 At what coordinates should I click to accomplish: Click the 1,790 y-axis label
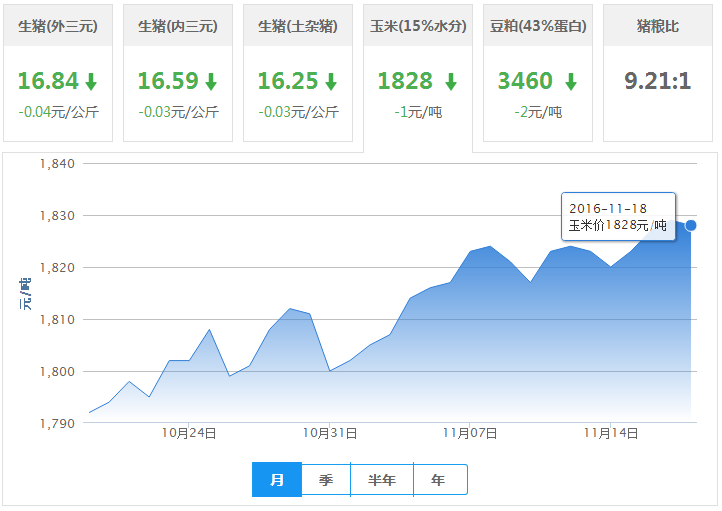pyautogui.click(x=57, y=424)
